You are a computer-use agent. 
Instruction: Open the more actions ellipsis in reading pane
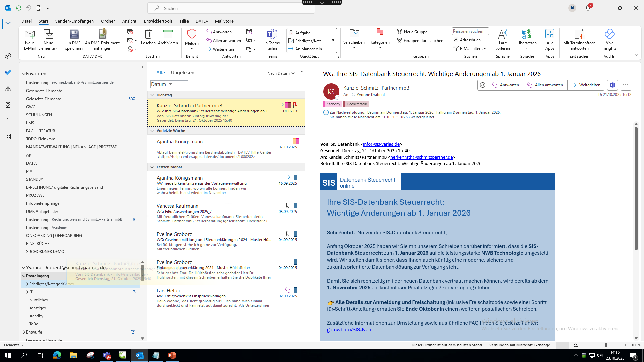tap(626, 85)
